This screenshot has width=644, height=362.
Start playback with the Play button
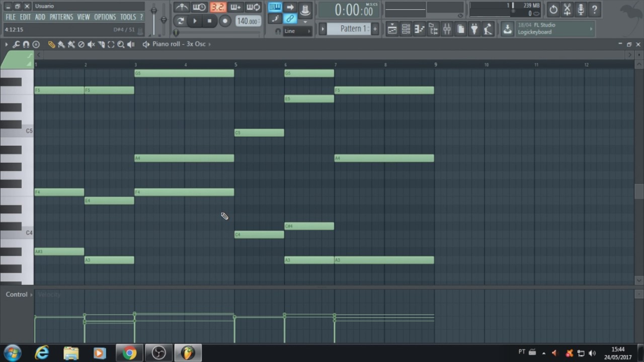[x=195, y=21]
